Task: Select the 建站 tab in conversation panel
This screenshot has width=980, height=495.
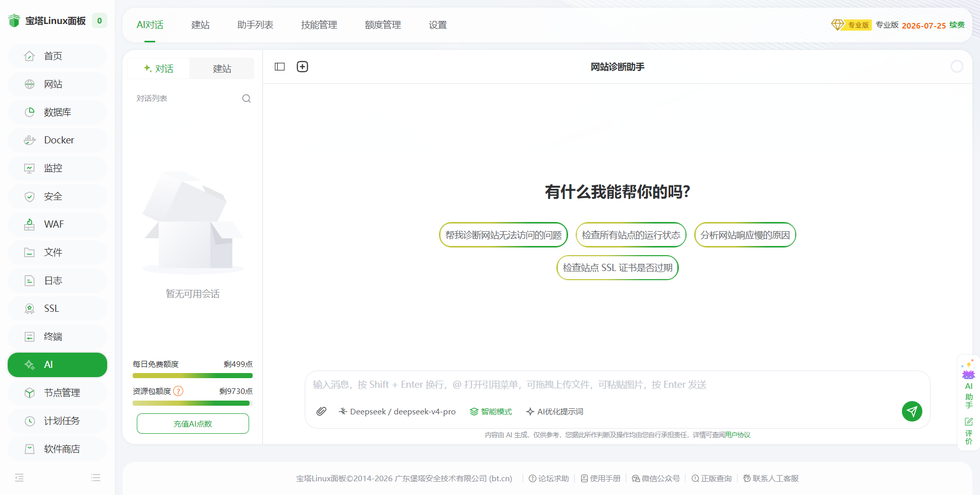Action: [222, 68]
